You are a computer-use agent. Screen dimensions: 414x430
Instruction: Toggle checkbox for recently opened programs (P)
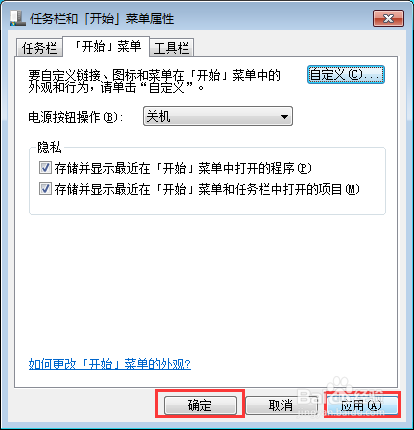pos(45,168)
